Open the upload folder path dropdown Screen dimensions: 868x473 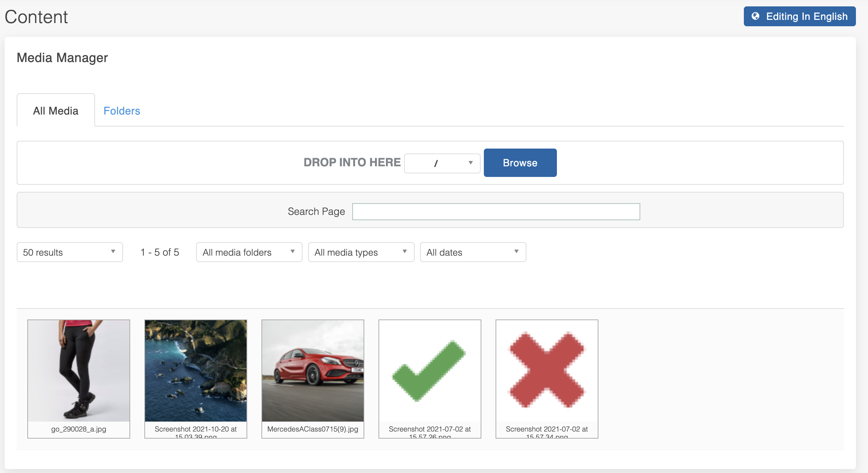(442, 163)
